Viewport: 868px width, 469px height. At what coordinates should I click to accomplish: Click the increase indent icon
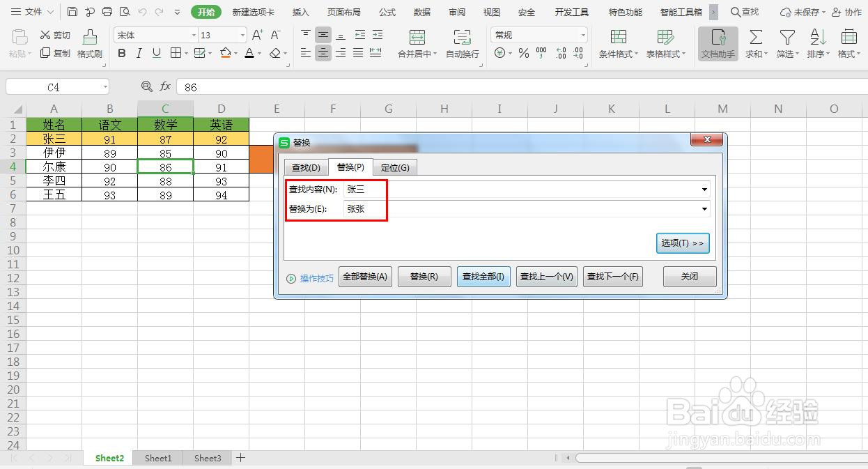(x=377, y=35)
